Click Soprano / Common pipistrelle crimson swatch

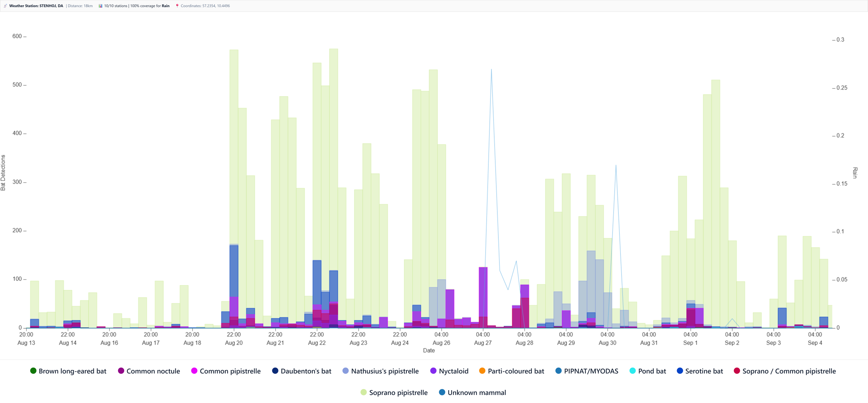(737, 371)
